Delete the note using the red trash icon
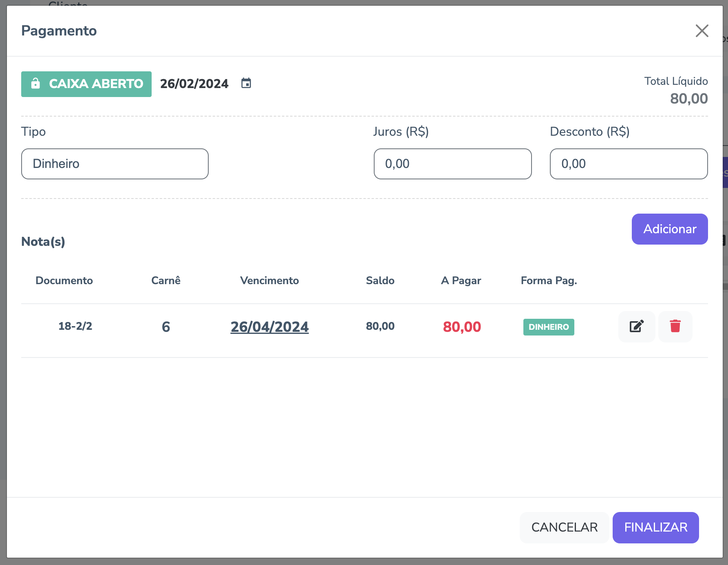728x565 pixels. tap(675, 327)
